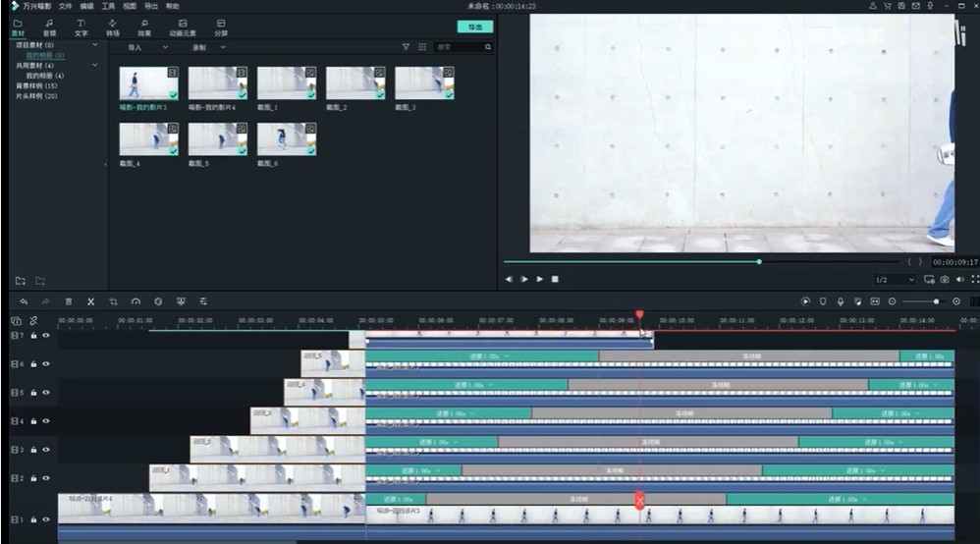980x544 pixels.
Task: Stop the preview playback
Action: (555, 279)
